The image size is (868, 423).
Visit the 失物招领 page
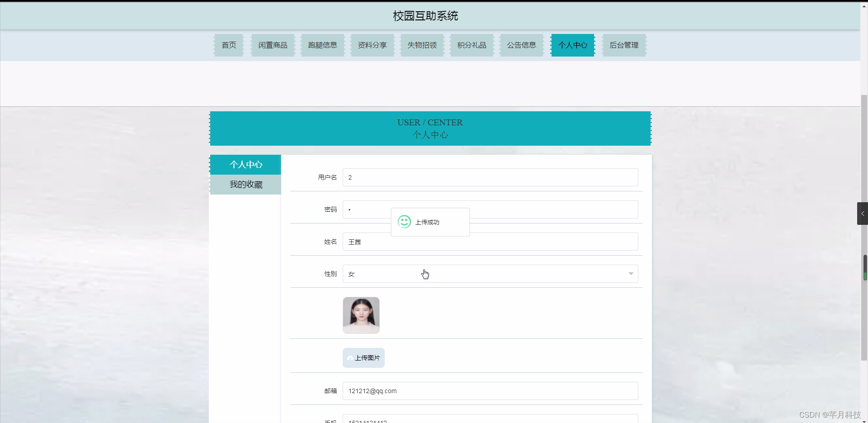pyautogui.click(x=422, y=45)
